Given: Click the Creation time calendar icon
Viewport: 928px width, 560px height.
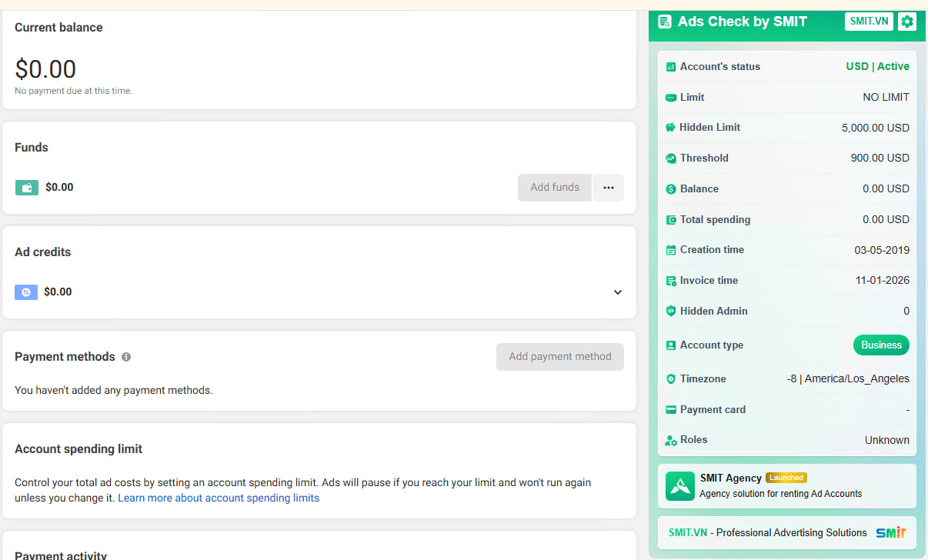Looking at the screenshot, I should (671, 250).
